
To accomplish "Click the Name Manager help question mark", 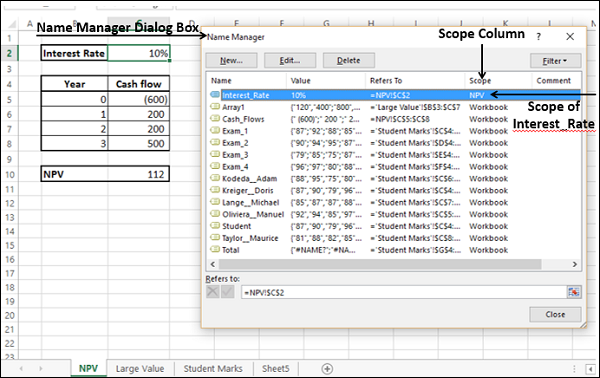I will [538, 37].
